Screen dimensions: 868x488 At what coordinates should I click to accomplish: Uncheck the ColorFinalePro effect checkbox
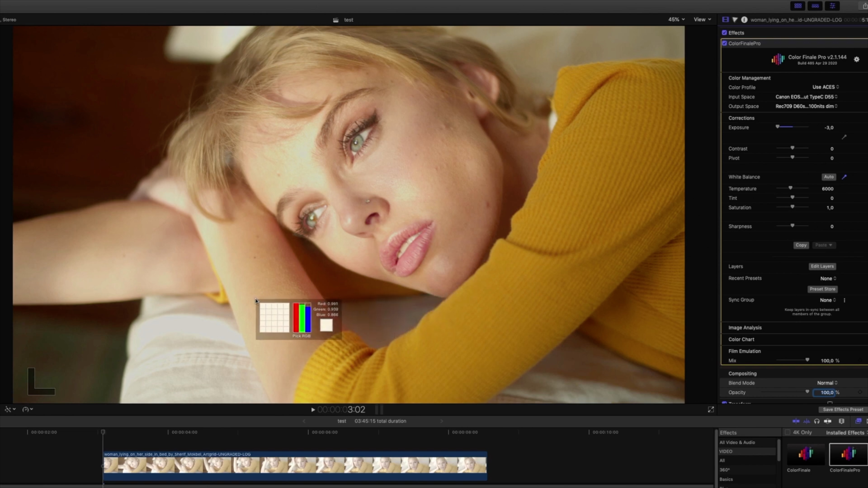724,43
